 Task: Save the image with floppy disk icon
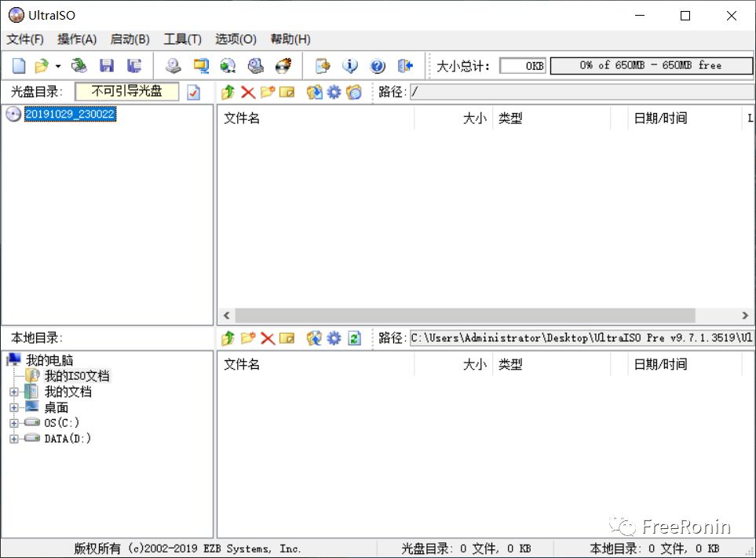pyautogui.click(x=107, y=66)
